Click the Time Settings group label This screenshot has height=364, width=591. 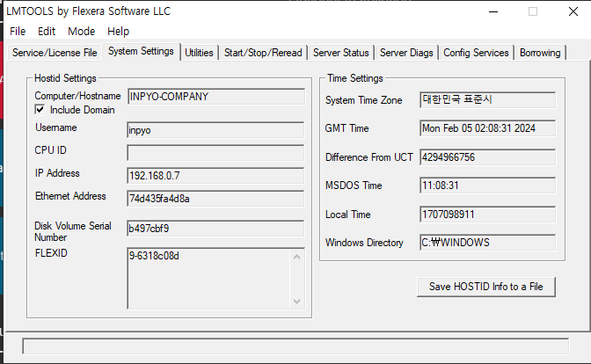[355, 78]
